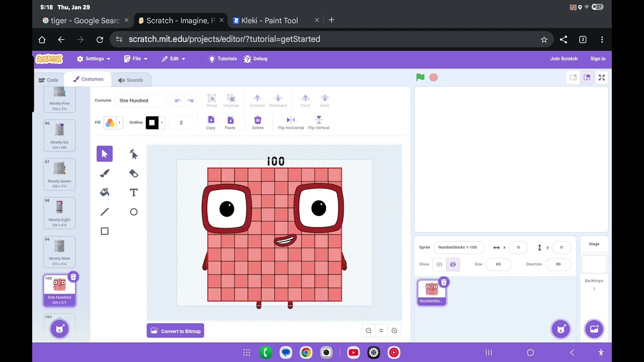The width and height of the screenshot is (644, 362).
Task: Click the green flag to run
Action: 420,77
